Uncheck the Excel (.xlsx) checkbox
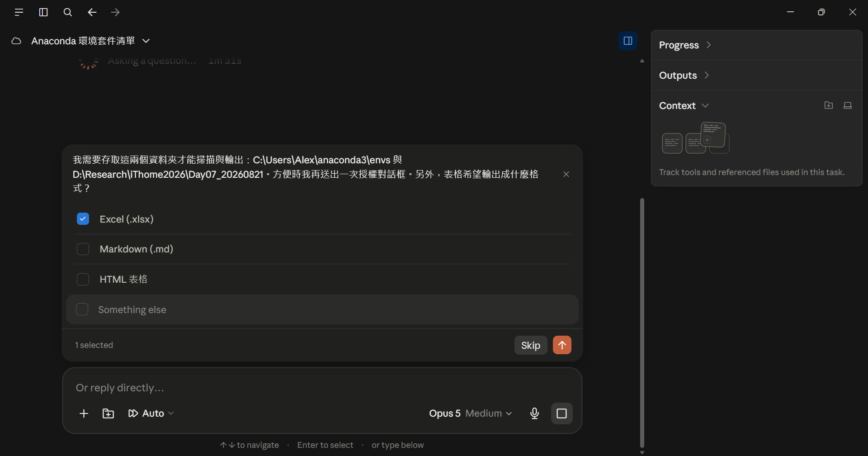This screenshot has width=868, height=456. click(x=83, y=219)
